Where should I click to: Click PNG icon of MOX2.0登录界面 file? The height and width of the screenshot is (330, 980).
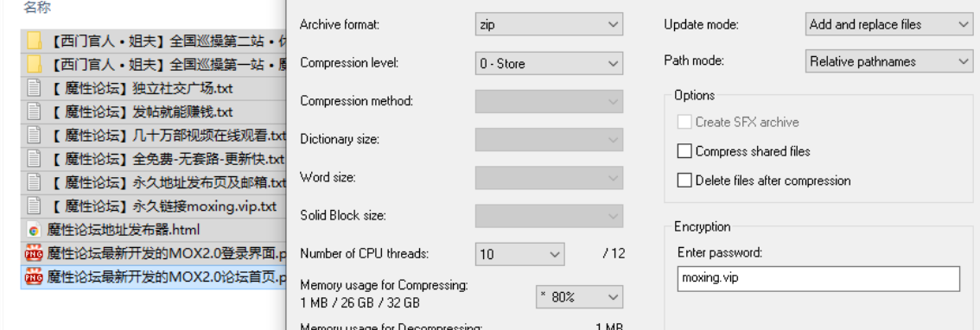34,254
